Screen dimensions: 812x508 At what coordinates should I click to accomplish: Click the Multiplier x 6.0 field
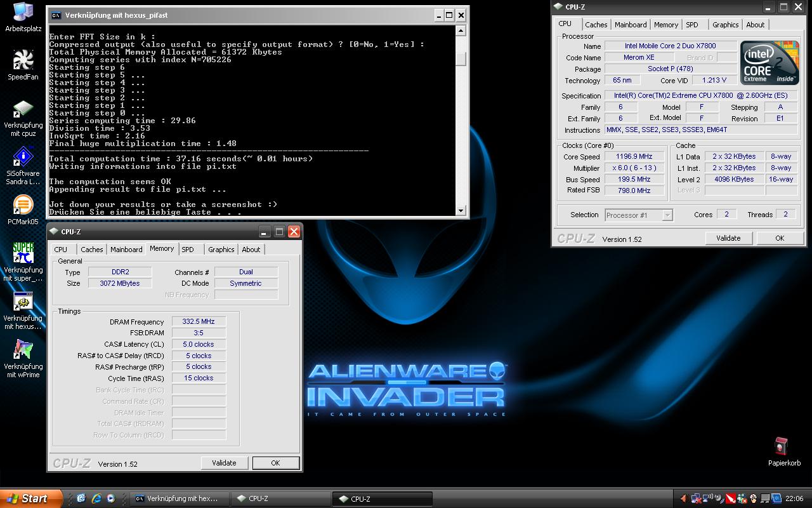coord(634,168)
